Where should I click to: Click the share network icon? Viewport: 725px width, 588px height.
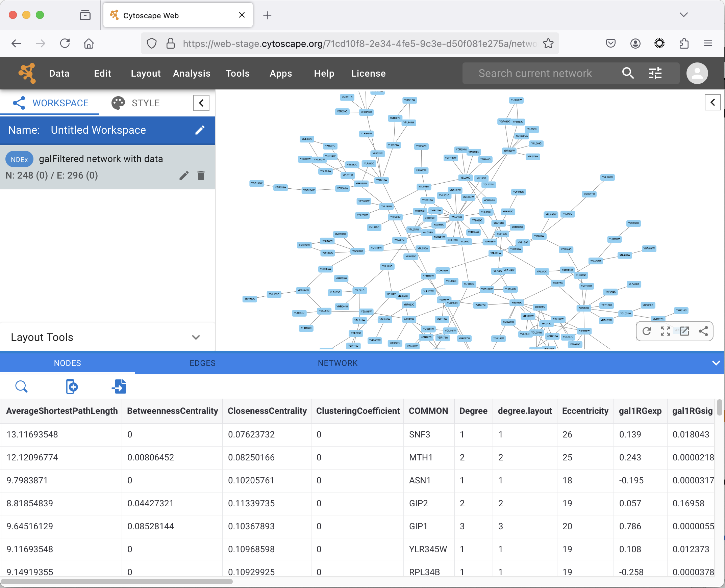point(704,331)
